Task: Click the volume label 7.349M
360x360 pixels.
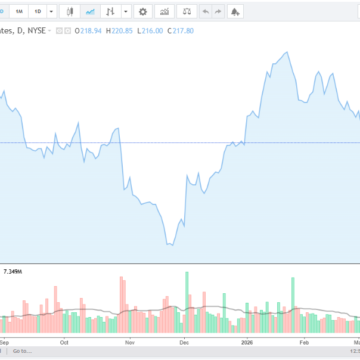Action: point(13,272)
